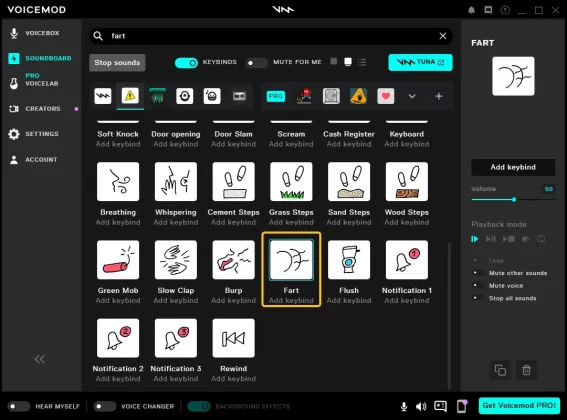567x420 pixels.
Task: Play the Whispering sound tile
Action: tap(176, 182)
